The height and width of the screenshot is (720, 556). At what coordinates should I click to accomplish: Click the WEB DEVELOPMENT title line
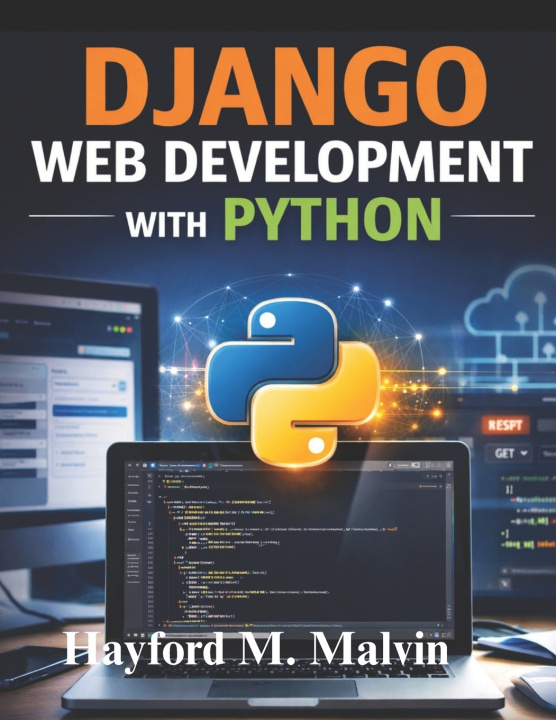tap(283, 162)
